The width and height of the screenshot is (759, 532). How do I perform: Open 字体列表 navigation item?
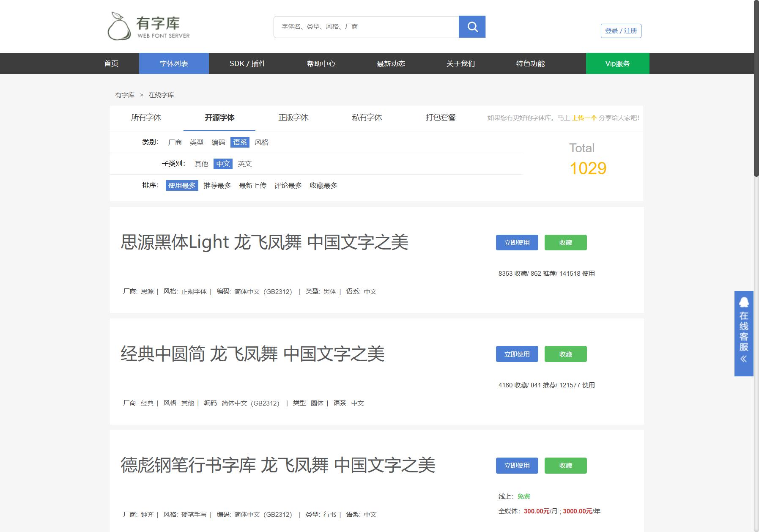pyautogui.click(x=174, y=63)
